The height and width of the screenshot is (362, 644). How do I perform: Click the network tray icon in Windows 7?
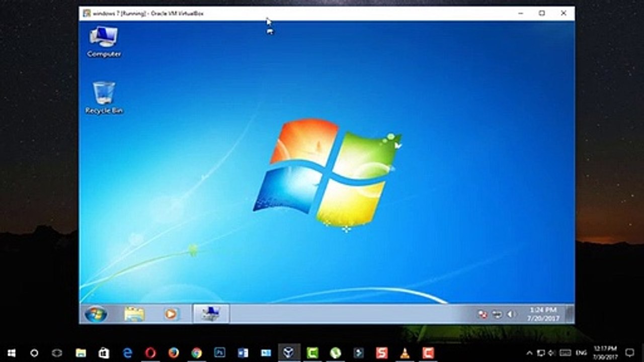point(497,314)
